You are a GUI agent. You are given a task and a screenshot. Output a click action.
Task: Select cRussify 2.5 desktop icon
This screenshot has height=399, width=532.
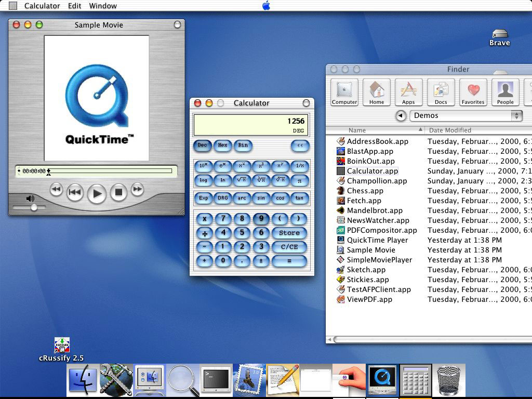pyautogui.click(x=61, y=350)
